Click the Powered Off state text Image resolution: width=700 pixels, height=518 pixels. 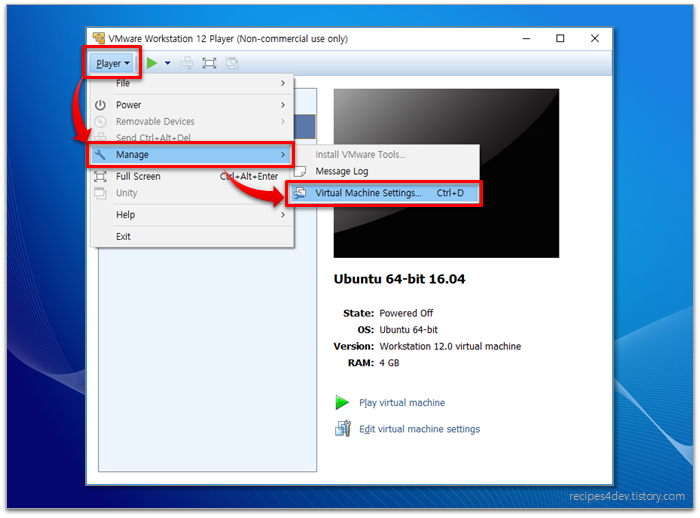click(x=406, y=313)
